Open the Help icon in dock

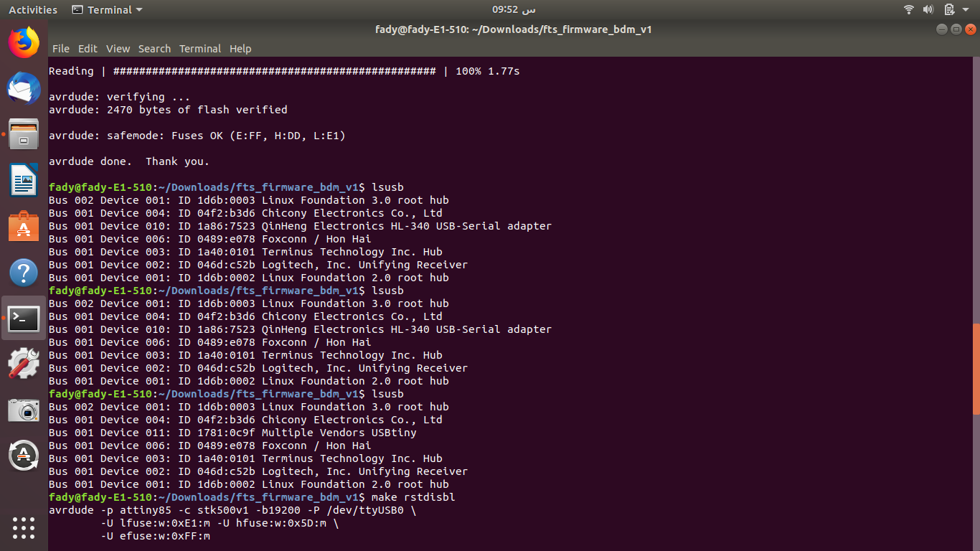tap(24, 273)
